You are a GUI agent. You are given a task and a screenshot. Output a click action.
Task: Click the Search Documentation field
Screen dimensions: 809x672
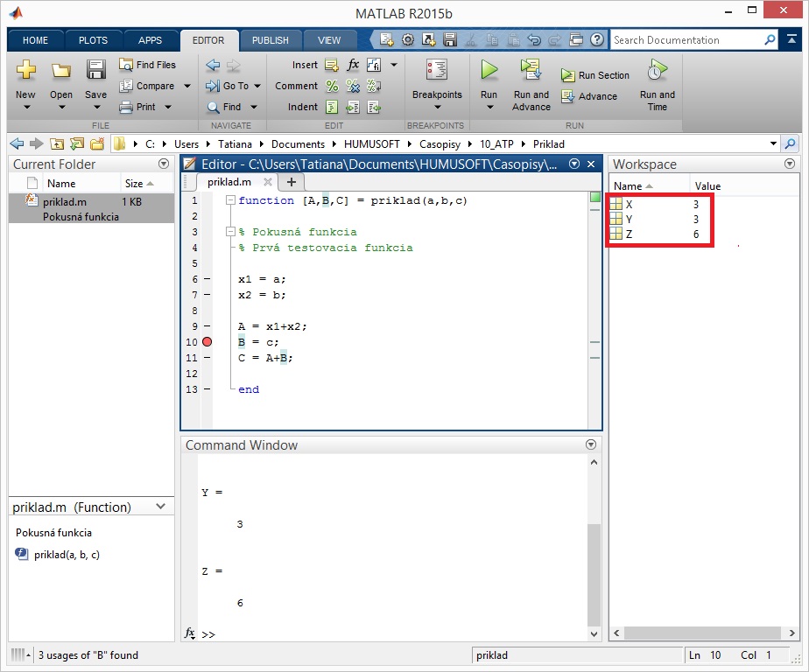coord(687,39)
